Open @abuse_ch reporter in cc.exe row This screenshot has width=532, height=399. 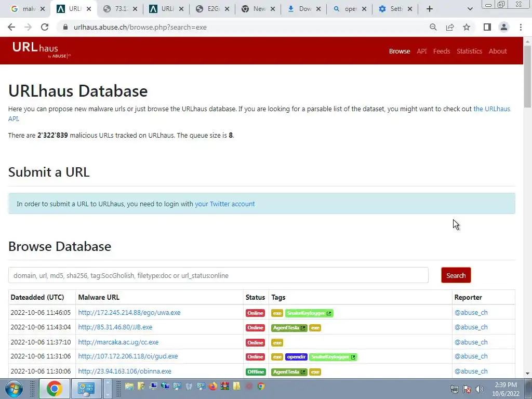pyautogui.click(x=471, y=342)
